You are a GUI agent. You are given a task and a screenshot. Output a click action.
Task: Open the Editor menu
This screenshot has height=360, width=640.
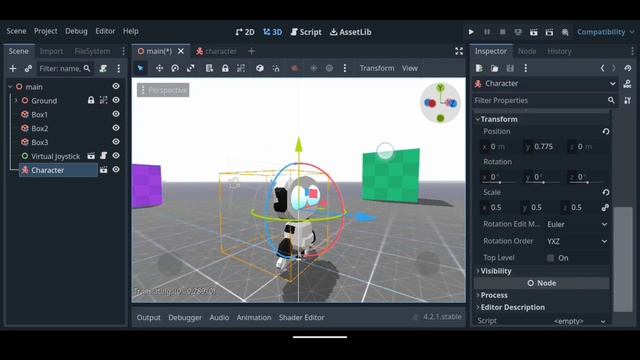[x=105, y=31]
